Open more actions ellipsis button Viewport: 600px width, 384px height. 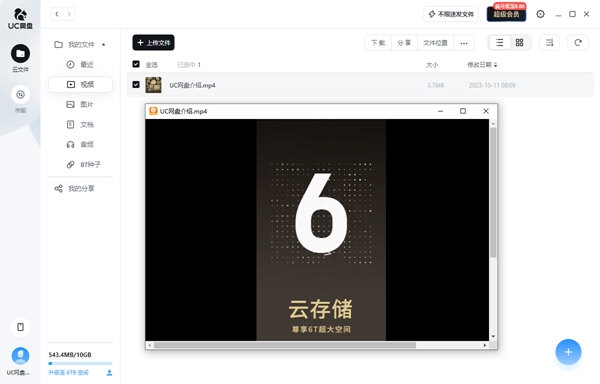coord(464,43)
